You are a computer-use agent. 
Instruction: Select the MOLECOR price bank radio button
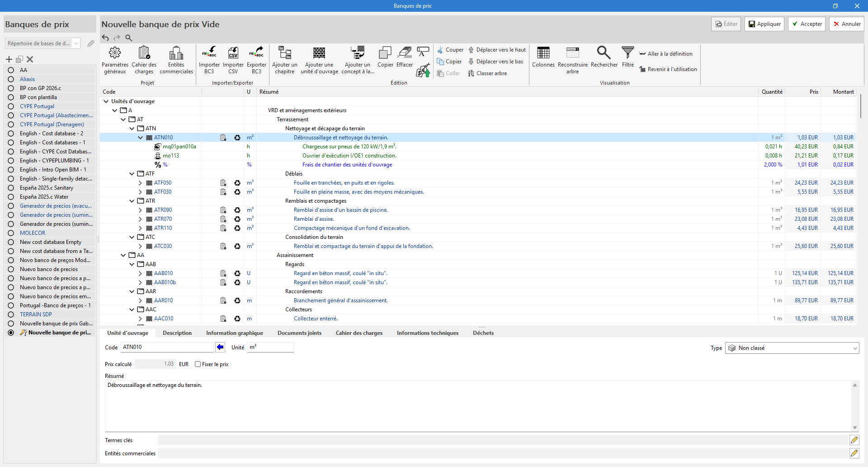coord(11,233)
